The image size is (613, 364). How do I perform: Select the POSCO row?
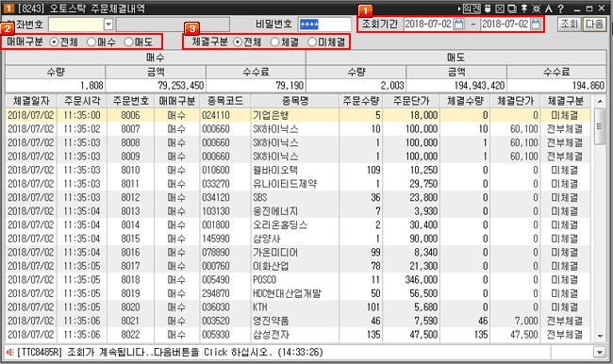point(298,279)
